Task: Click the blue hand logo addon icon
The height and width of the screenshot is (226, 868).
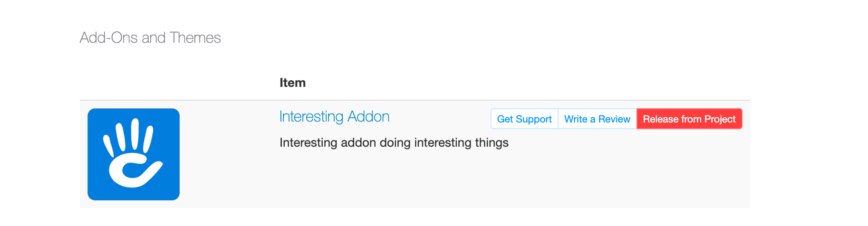Action: 134,154
